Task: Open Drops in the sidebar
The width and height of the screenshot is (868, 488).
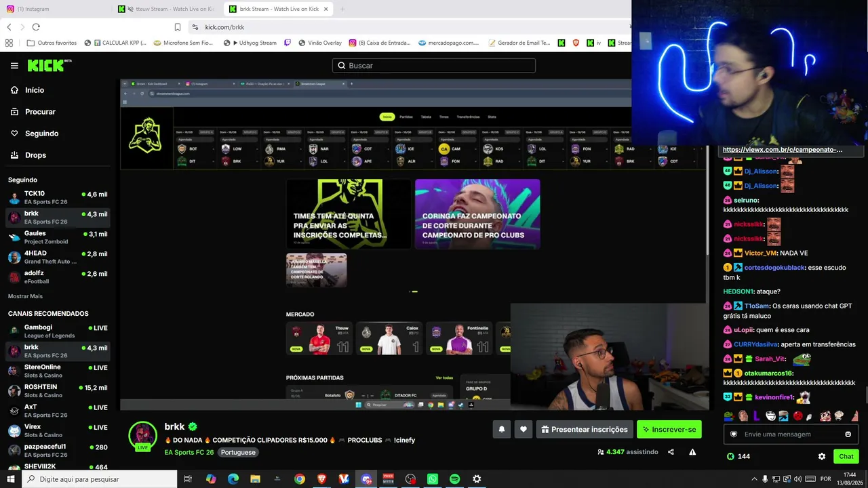Action: pos(35,155)
